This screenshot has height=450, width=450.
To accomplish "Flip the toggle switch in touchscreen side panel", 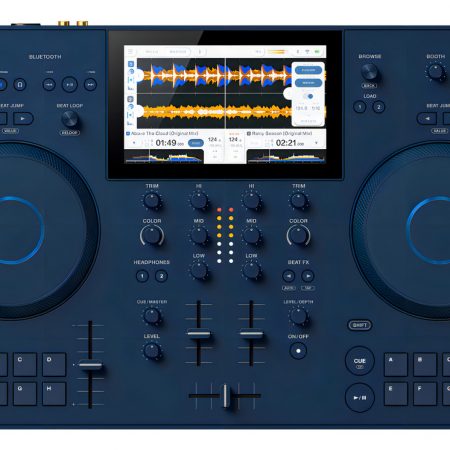I will pyautogui.click(x=308, y=96).
